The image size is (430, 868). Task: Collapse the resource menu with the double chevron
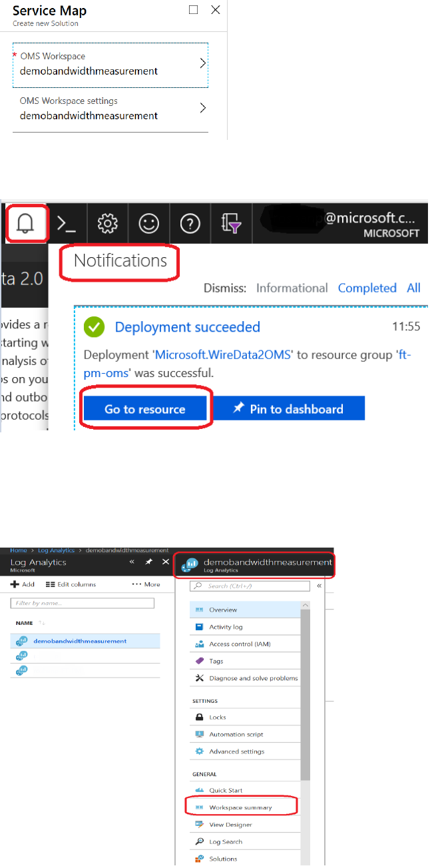click(x=319, y=586)
